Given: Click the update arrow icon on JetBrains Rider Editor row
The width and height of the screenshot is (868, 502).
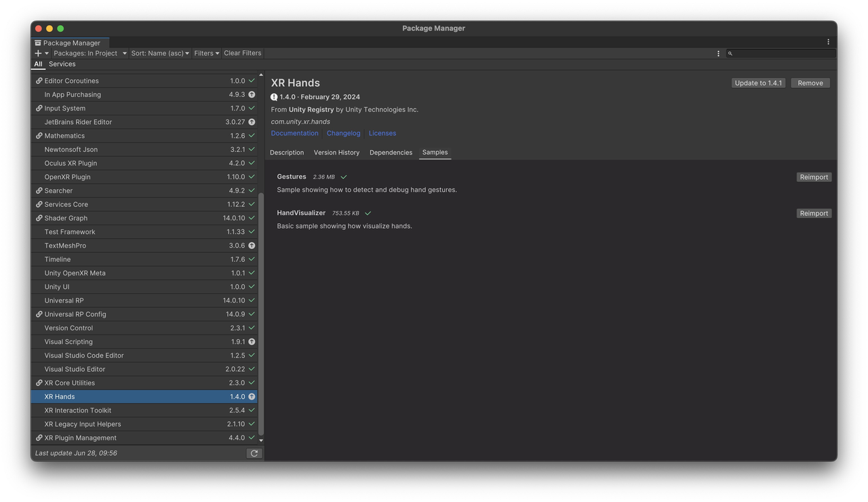Looking at the screenshot, I should (252, 122).
